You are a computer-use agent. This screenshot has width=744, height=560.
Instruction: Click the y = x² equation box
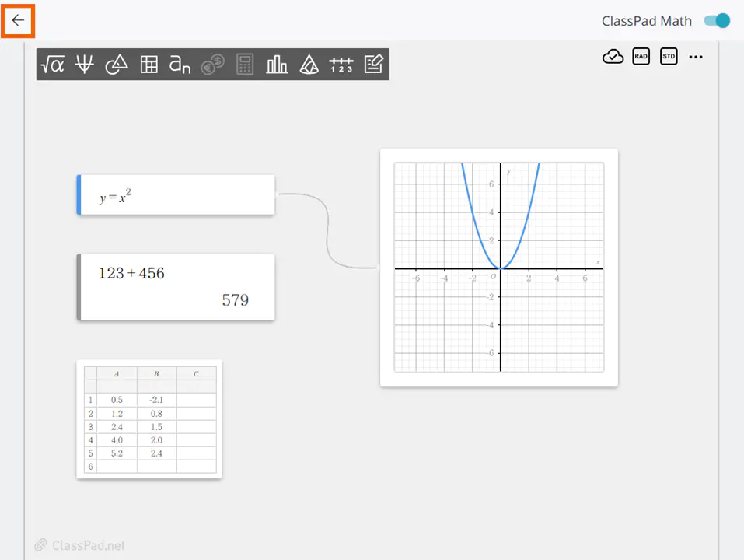176,195
